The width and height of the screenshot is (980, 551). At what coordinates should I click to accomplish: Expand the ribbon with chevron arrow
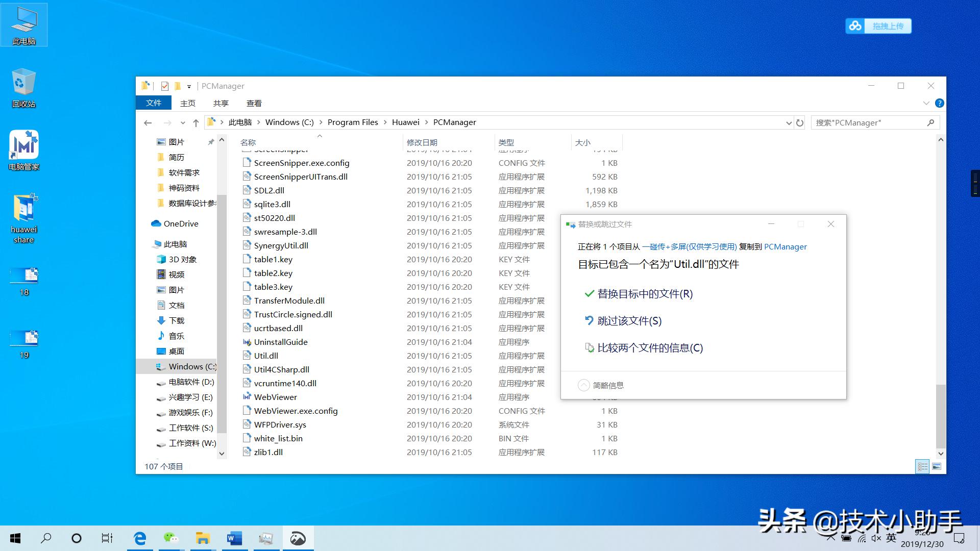pos(926,103)
